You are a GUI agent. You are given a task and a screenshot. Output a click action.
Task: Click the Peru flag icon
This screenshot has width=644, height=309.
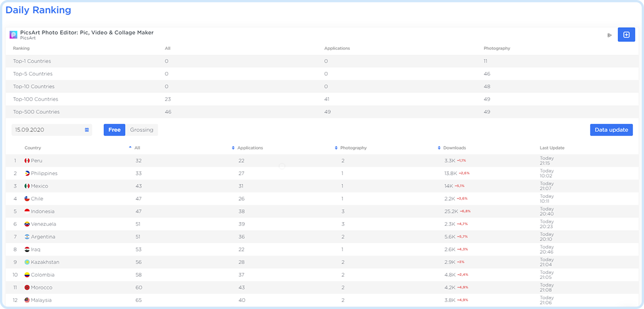27,161
